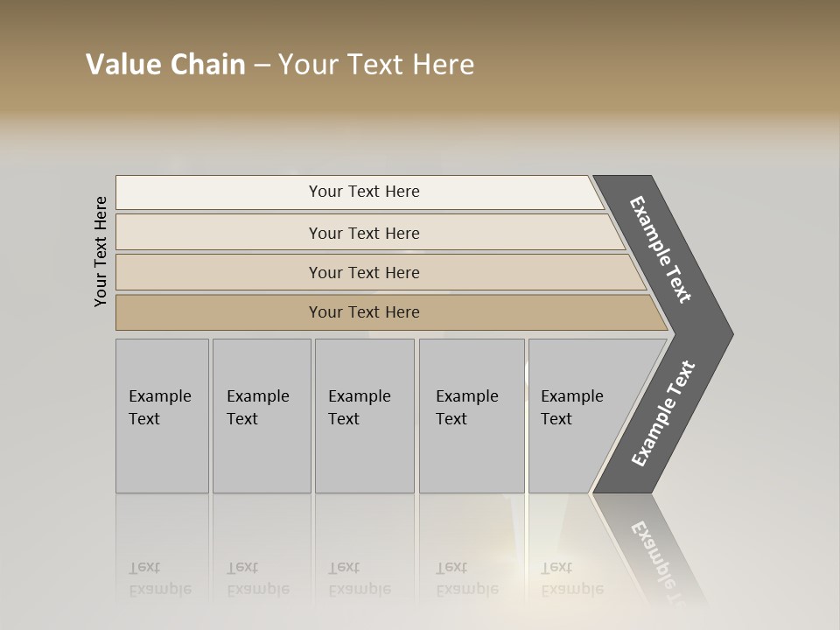Select the middle gray "Example Text" box
This screenshot has width=840, height=630.
[x=363, y=416]
